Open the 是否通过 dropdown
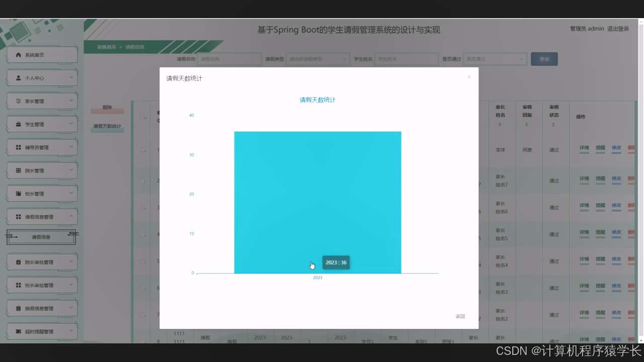The width and height of the screenshot is (644, 362). click(x=495, y=59)
